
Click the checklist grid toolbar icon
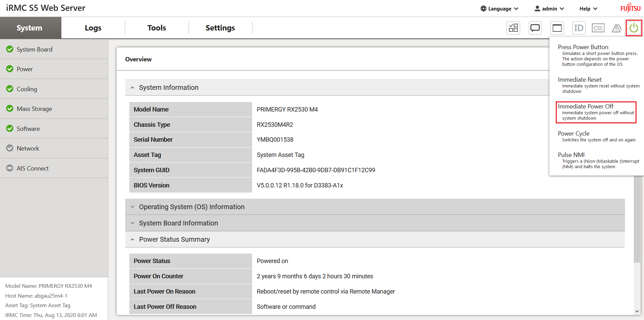point(513,28)
